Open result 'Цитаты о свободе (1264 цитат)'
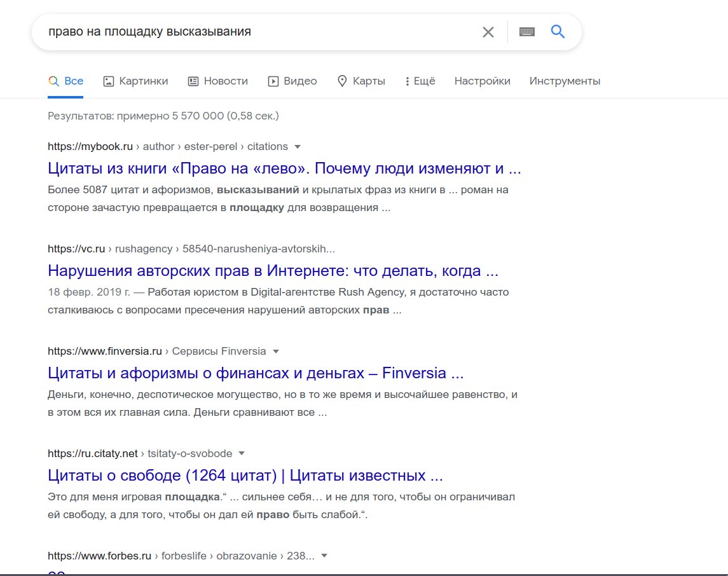728x576 pixels. [x=245, y=476]
